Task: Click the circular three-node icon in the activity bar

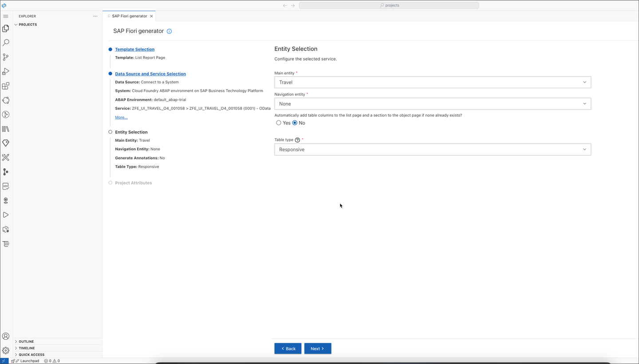Action: tap(6, 100)
